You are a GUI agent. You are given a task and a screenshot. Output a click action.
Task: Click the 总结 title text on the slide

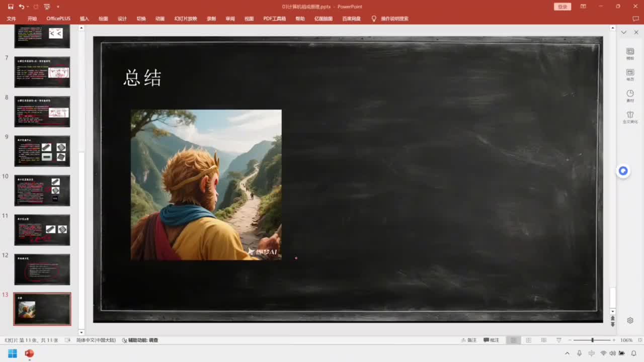142,78
